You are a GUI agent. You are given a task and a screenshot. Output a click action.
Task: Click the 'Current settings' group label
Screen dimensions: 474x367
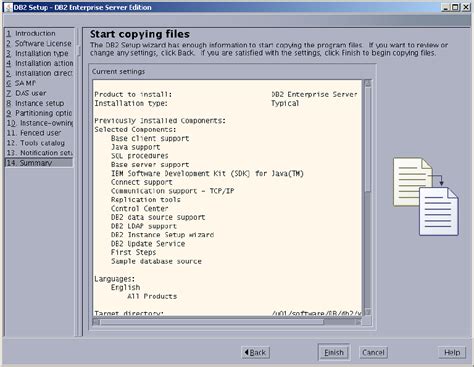point(118,72)
